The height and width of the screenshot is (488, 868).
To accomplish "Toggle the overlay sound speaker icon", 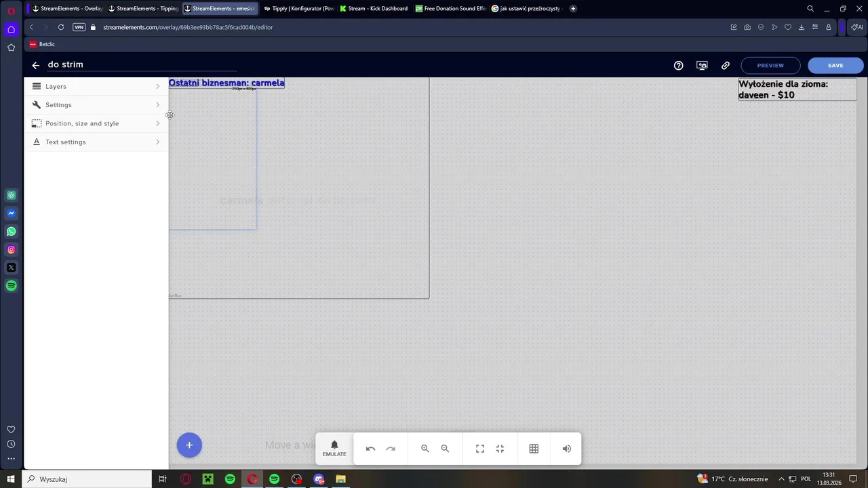I will (566, 449).
